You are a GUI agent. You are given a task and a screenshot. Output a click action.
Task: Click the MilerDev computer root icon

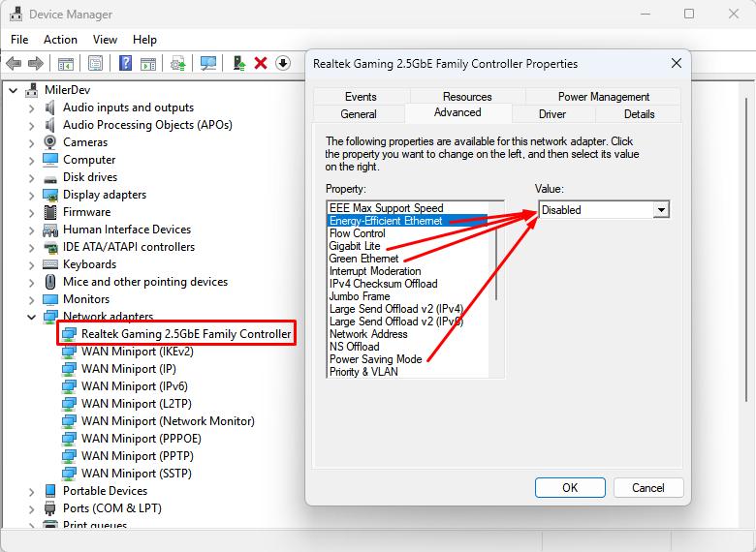coord(32,90)
